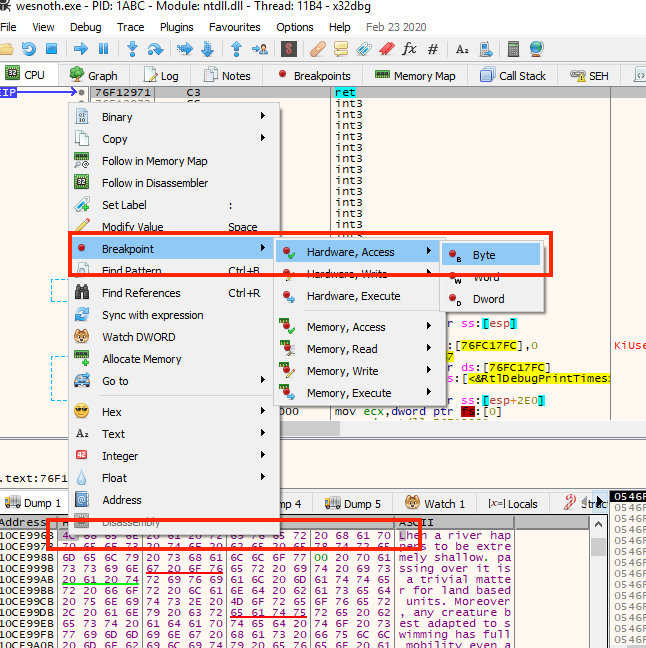
Task: Choose Byte size for hardware breakpoint
Action: tap(491, 255)
